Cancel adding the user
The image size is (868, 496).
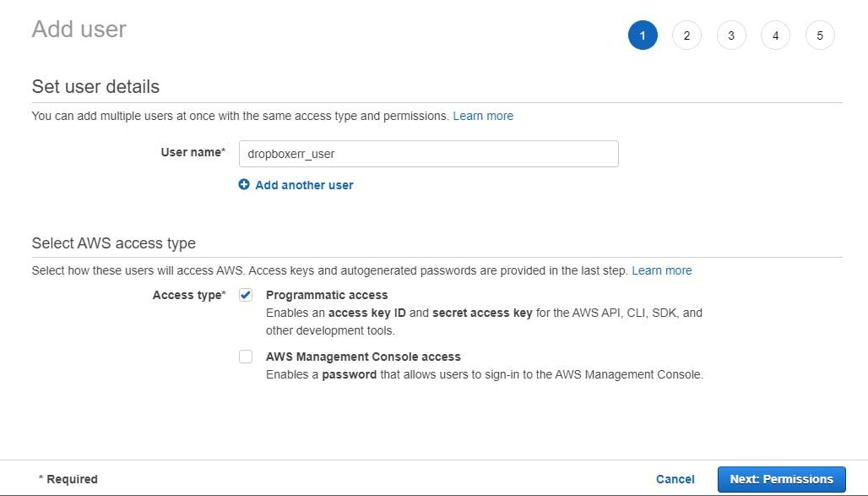tap(675, 479)
